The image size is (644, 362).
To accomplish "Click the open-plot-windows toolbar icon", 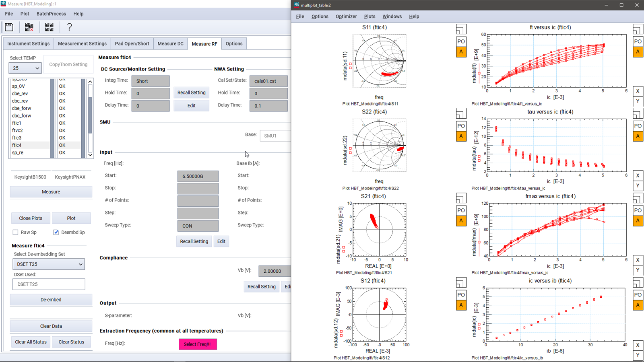I will (x=49, y=27).
